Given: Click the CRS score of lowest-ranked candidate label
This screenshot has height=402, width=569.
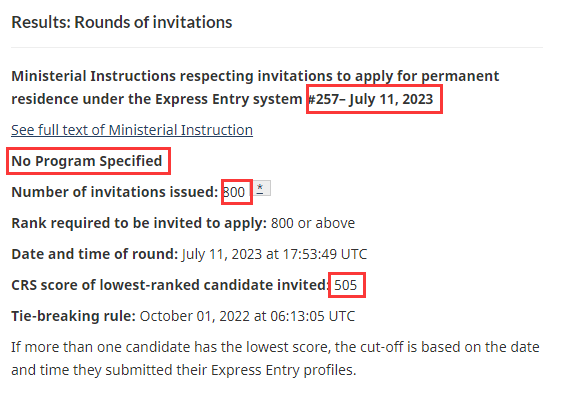Looking at the screenshot, I should pyautogui.click(x=170, y=285).
